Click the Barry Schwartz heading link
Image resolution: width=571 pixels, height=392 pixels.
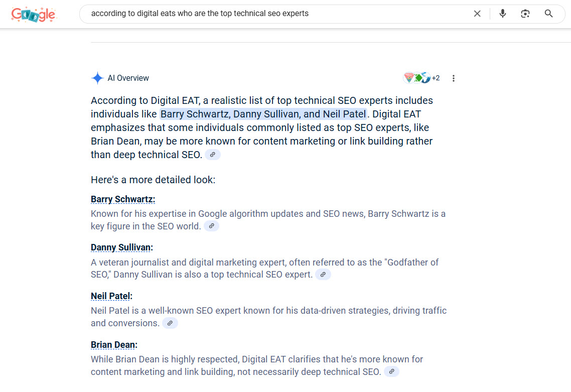123,200
